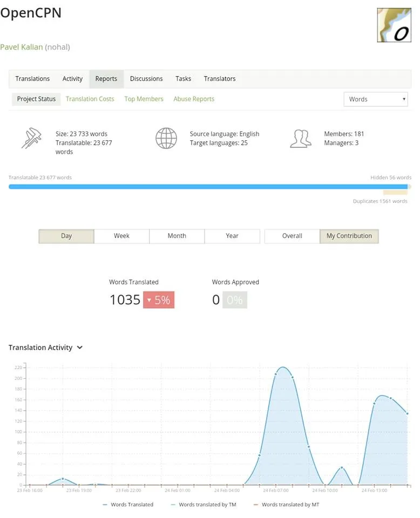Viewport: 420px width, 518px height.
Task: Click the red 5% decrease badge
Action: [x=159, y=299]
